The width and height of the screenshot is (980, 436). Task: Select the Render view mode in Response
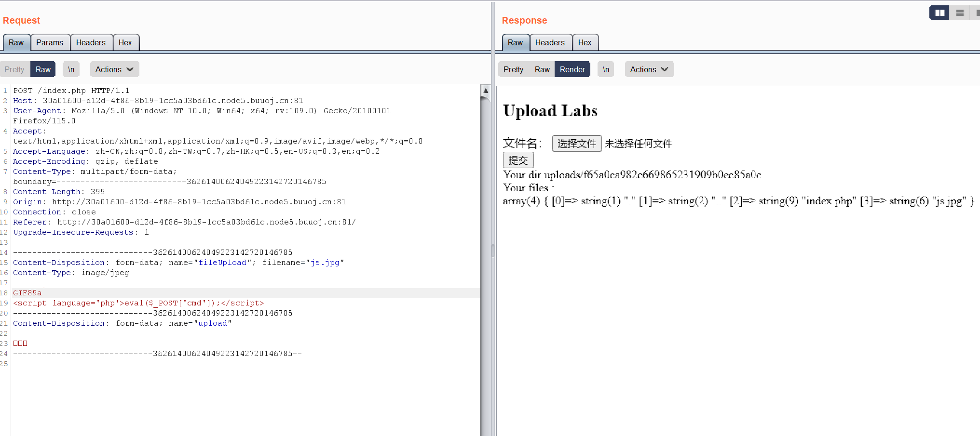pyautogui.click(x=572, y=69)
